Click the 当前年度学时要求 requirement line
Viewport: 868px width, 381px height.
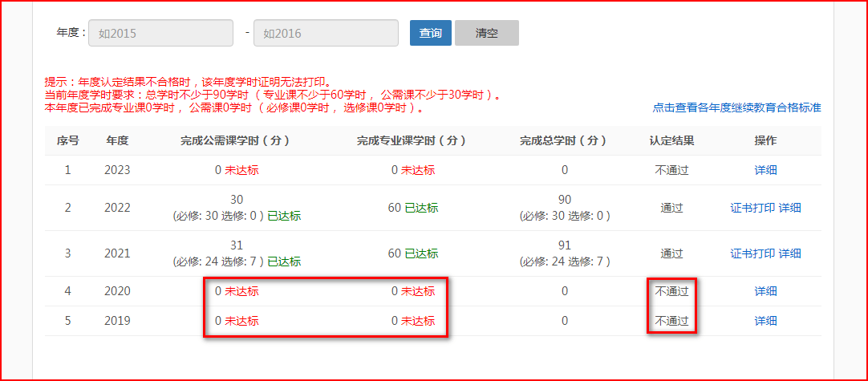point(273,95)
